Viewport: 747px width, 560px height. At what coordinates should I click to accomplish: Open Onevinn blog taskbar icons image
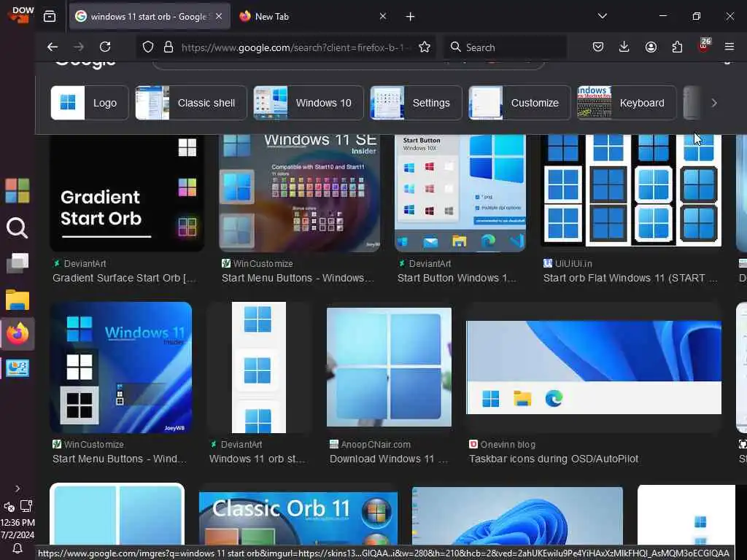pos(594,367)
